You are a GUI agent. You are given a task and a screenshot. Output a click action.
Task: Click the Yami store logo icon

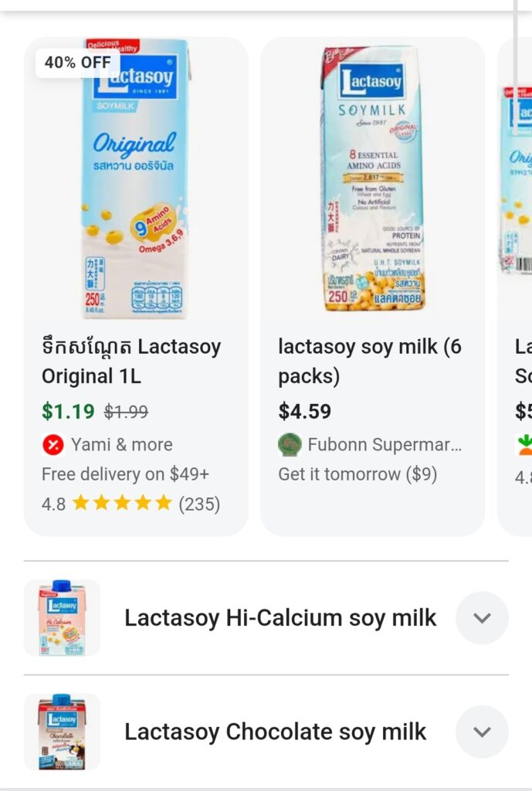click(x=53, y=445)
